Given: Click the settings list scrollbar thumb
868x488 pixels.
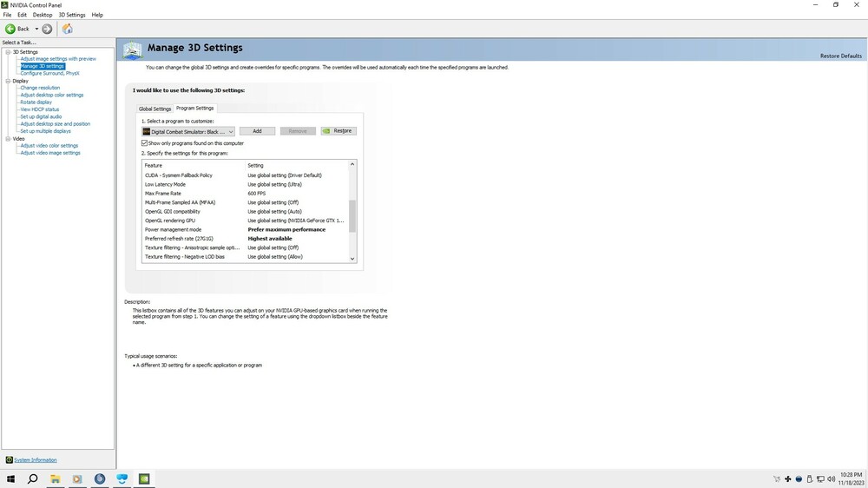Looking at the screenshot, I should 352,216.
